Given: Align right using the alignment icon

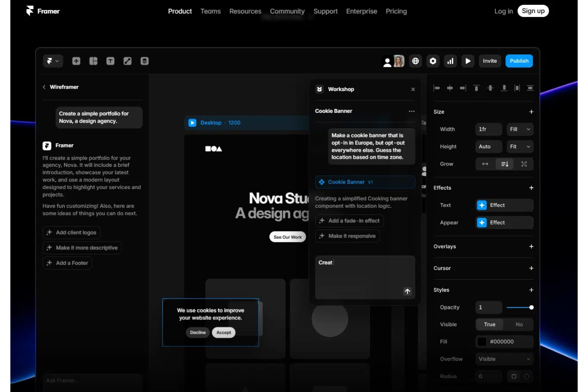Looking at the screenshot, I should 463,88.
